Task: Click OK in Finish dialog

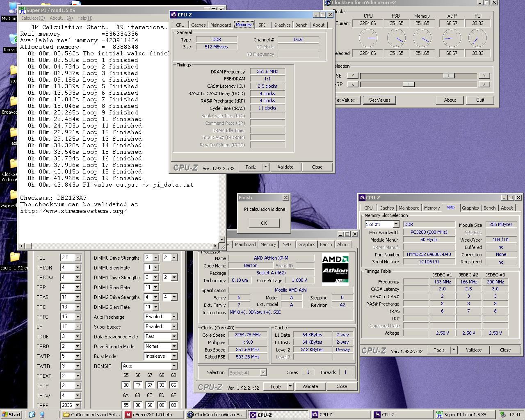Action: pyautogui.click(x=264, y=223)
